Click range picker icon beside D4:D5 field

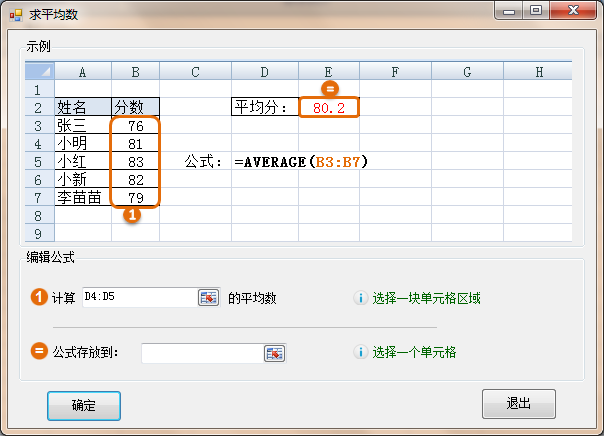click(x=208, y=297)
